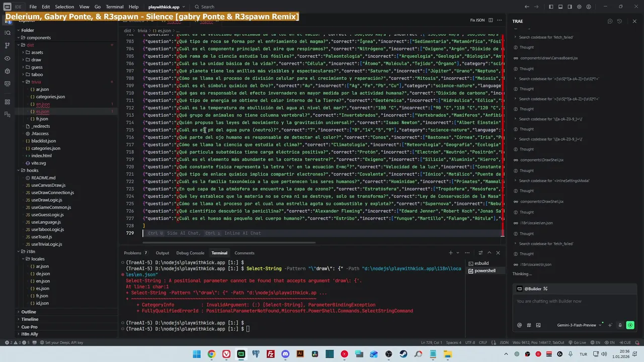Open File Explorer from the taskbar
Viewport: 644px width, 362px height.
point(448,354)
